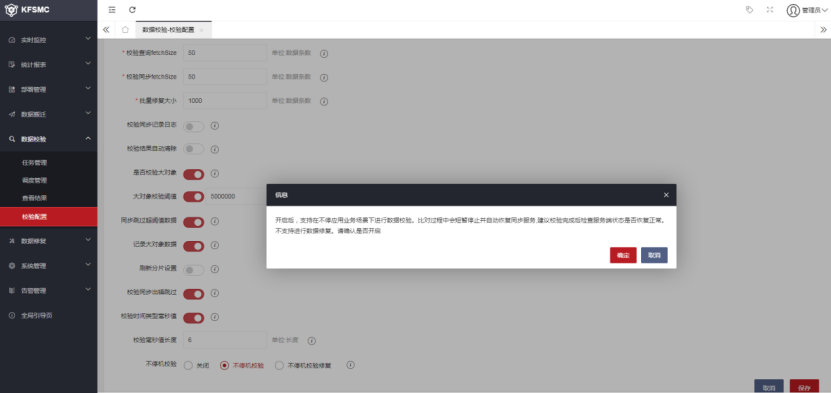Image resolution: width=831 pixels, height=393 pixels.
Task: Click the KFSMC logo
Action: coord(27,10)
